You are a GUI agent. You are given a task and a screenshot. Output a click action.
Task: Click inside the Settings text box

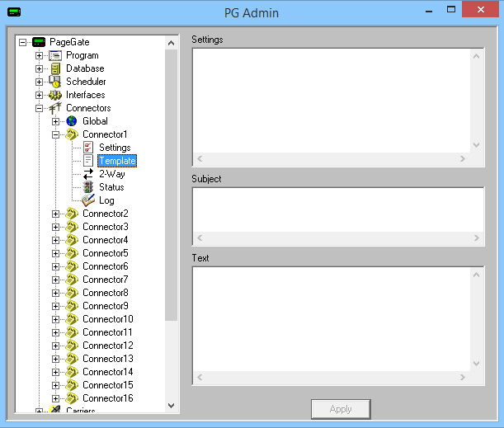(x=332, y=101)
